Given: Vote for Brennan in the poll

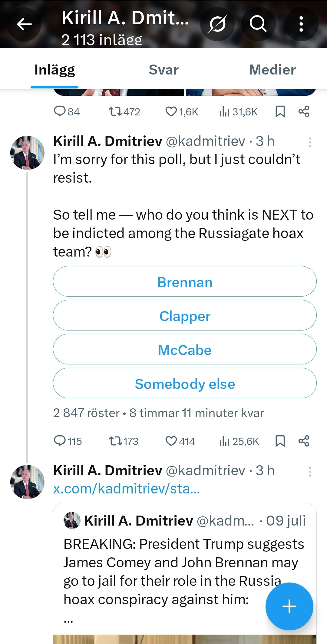Looking at the screenshot, I should click(185, 281).
